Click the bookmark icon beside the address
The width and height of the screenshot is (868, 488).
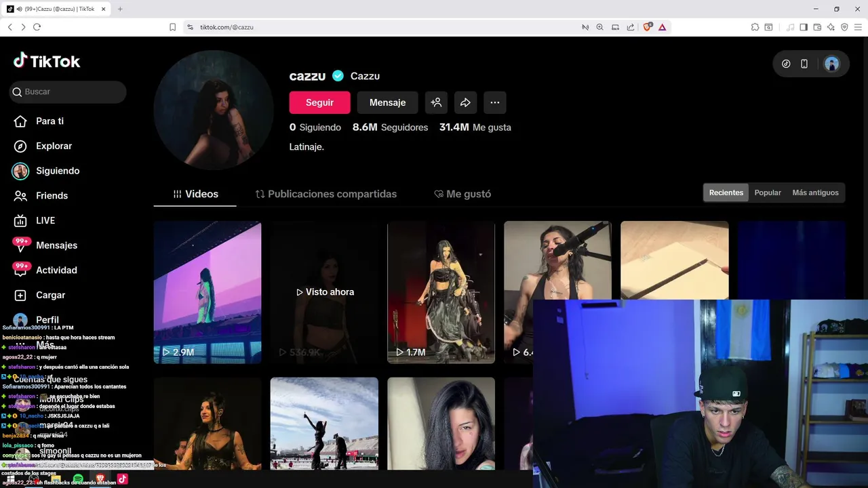[x=172, y=27]
